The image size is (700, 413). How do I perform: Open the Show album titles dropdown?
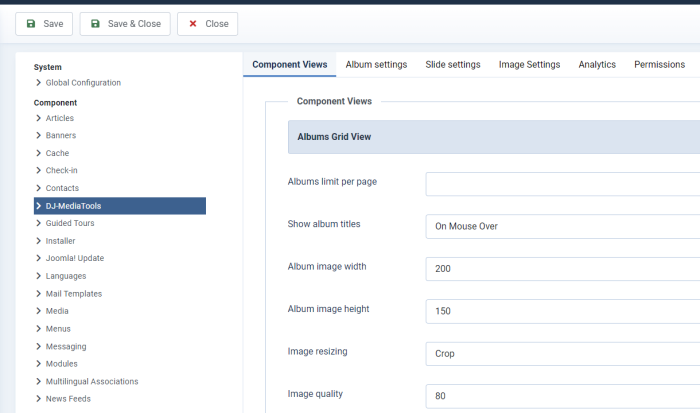tap(562, 226)
